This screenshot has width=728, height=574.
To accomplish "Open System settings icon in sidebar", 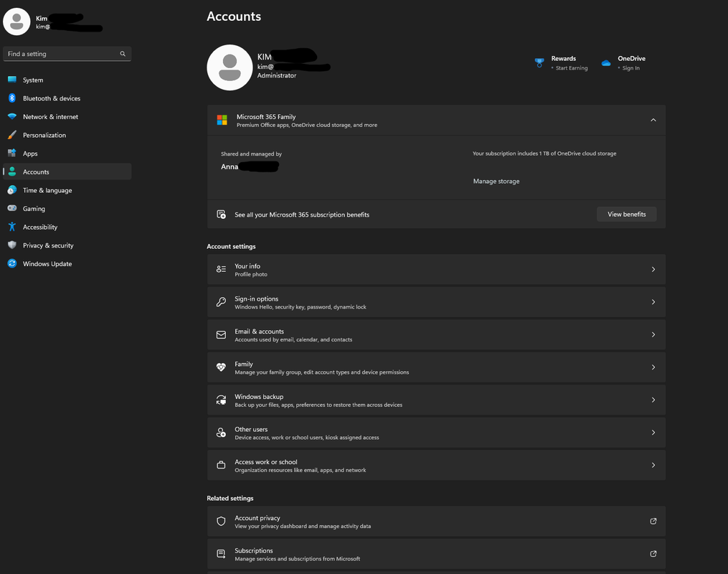I will tap(12, 80).
